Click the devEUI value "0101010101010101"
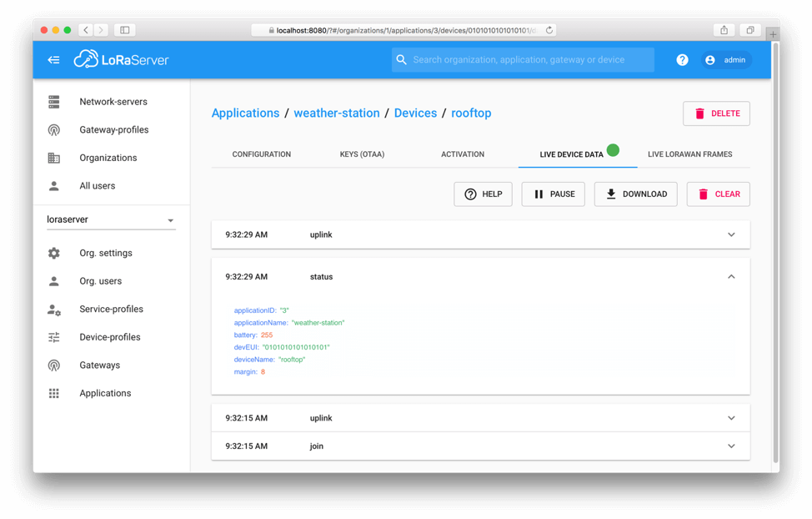Image resolution: width=812 pixels, height=519 pixels. pyautogui.click(x=296, y=347)
